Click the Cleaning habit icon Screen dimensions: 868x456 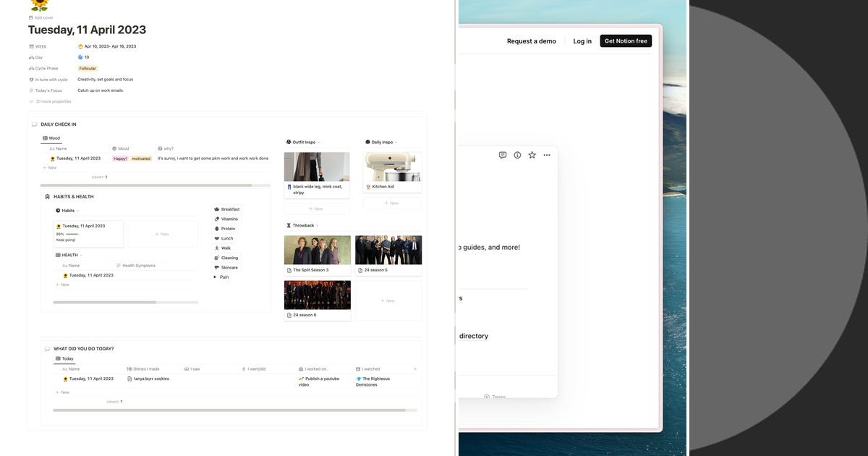click(216, 258)
